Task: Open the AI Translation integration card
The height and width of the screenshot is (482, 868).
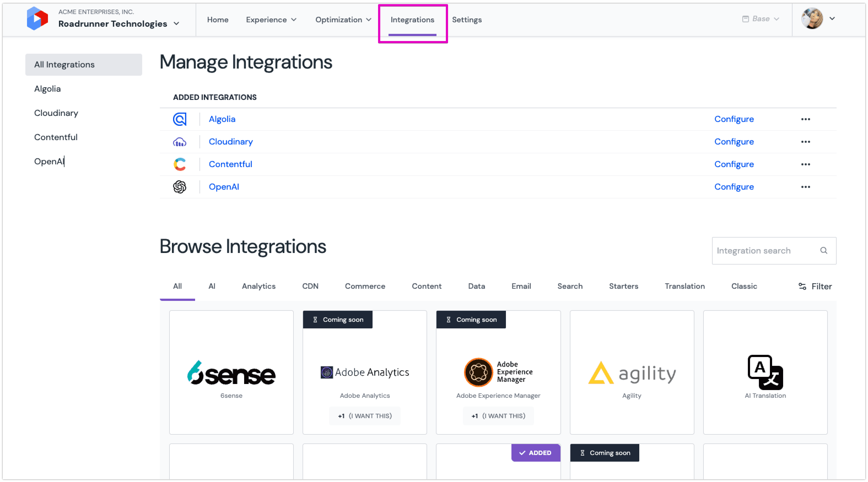Action: tap(765, 372)
